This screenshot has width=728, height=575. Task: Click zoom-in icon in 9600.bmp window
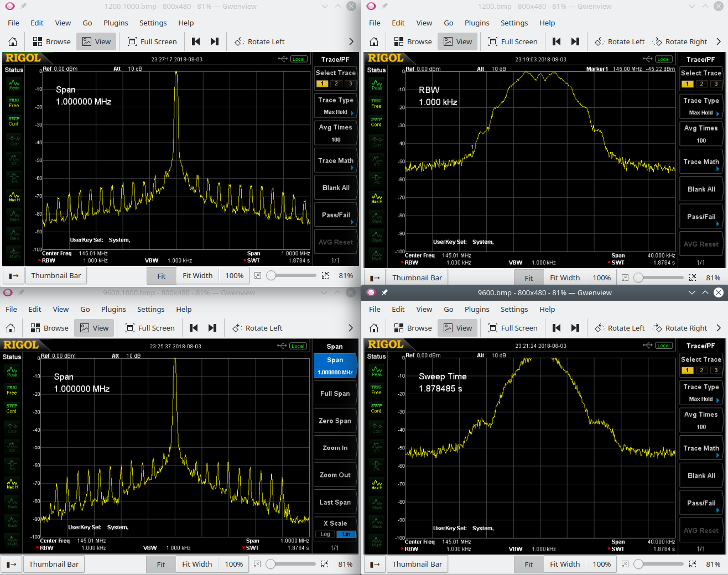pyautogui.click(x=693, y=564)
